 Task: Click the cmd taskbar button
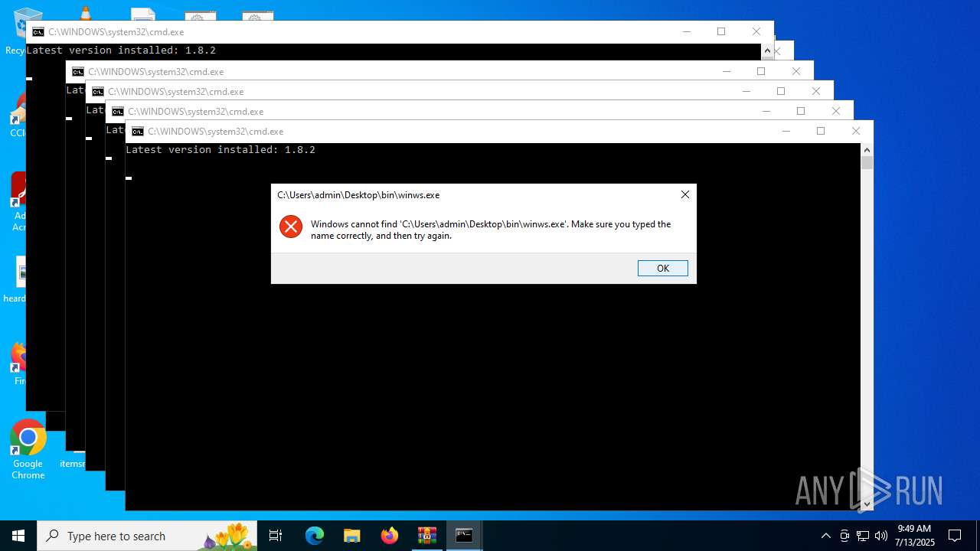(464, 536)
